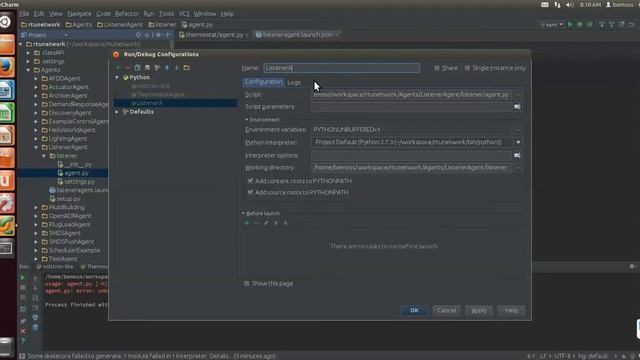640x360 pixels.
Task: Click time display in the top panel
Action: (590, 4)
